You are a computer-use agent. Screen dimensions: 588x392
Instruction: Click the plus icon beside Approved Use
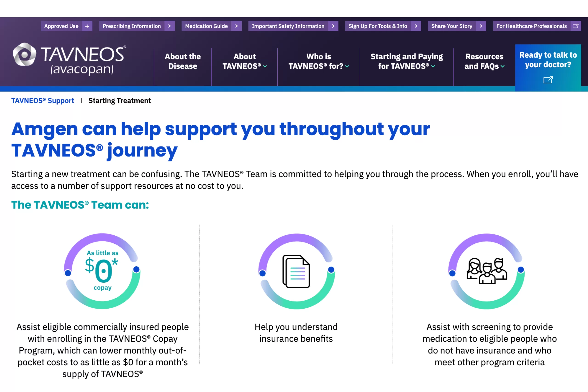point(87,26)
